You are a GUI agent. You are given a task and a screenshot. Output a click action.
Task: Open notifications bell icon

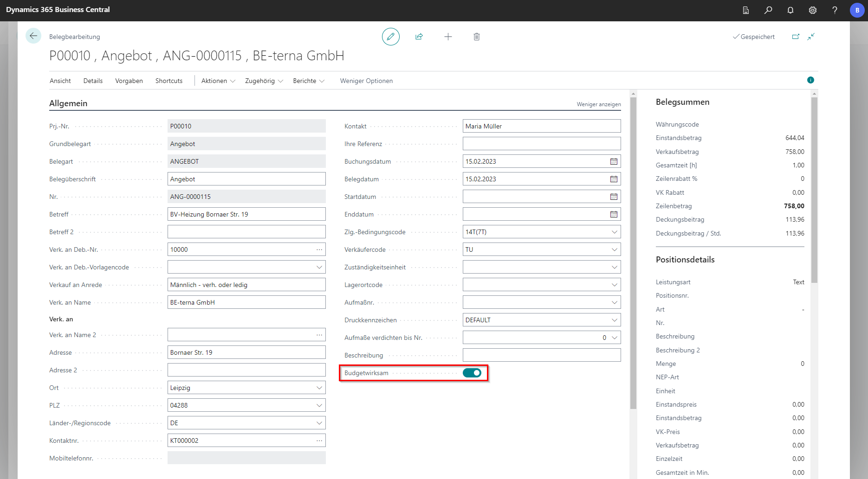click(x=790, y=10)
